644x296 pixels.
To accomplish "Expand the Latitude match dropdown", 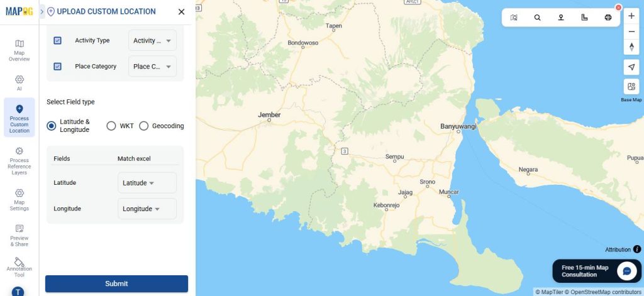I will pyautogui.click(x=147, y=183).
